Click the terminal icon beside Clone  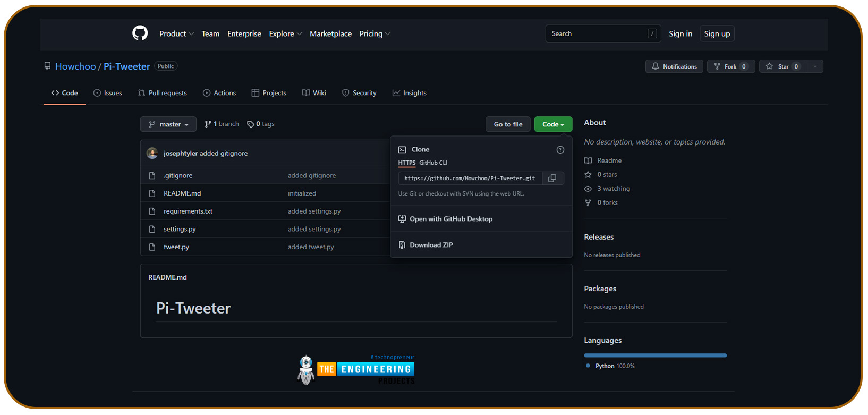402,150
